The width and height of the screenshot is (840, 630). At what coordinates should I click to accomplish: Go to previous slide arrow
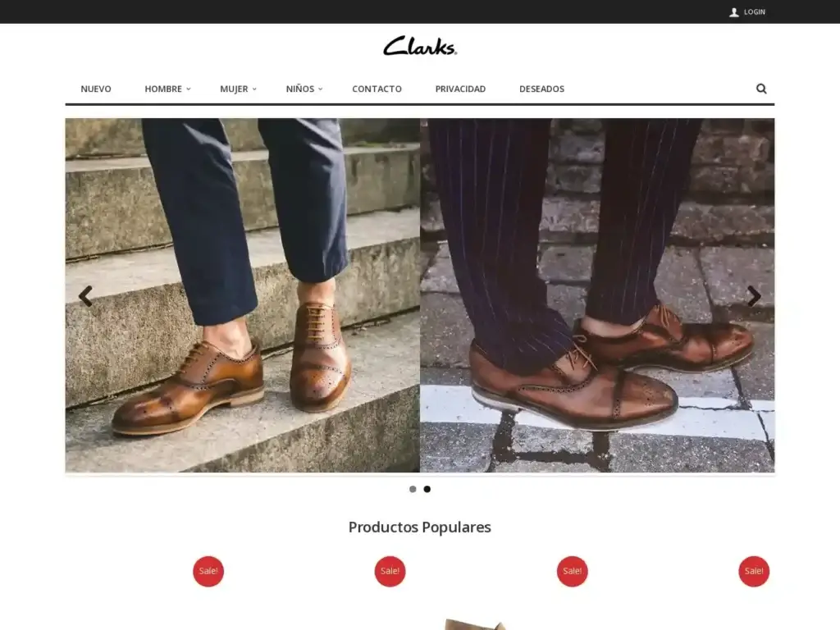coord(85,296)
